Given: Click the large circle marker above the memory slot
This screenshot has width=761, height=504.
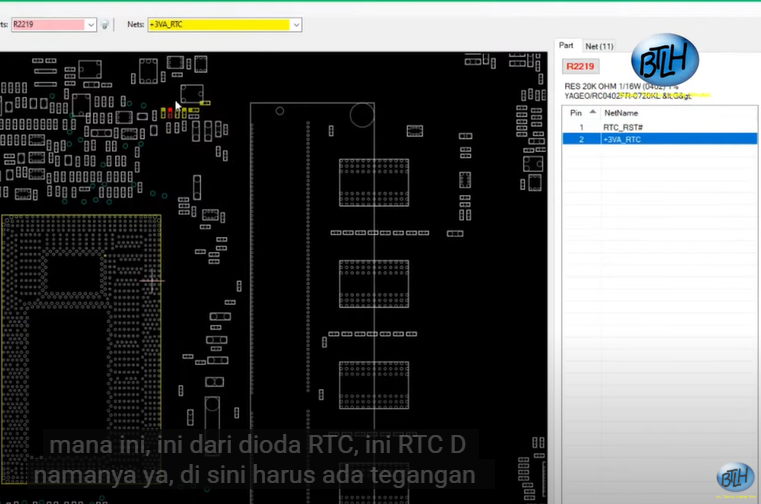Looking at the screenshot, I should (x=361, y=114).
